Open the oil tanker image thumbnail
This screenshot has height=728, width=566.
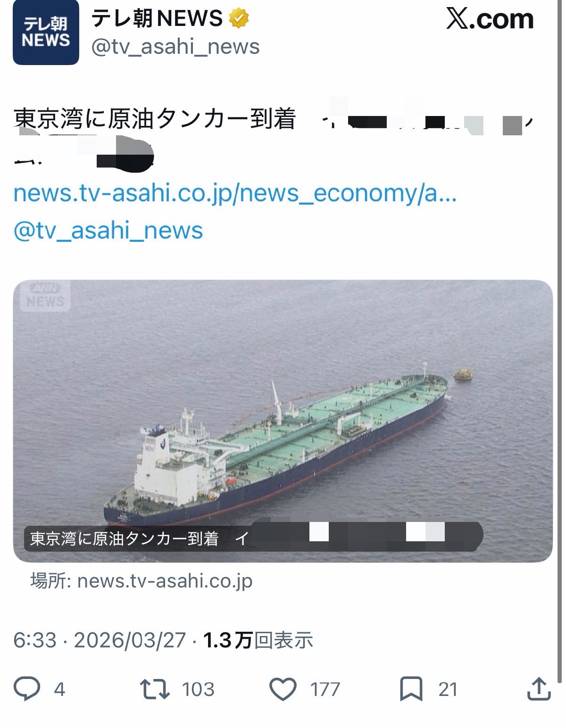[x=283, y=421]
